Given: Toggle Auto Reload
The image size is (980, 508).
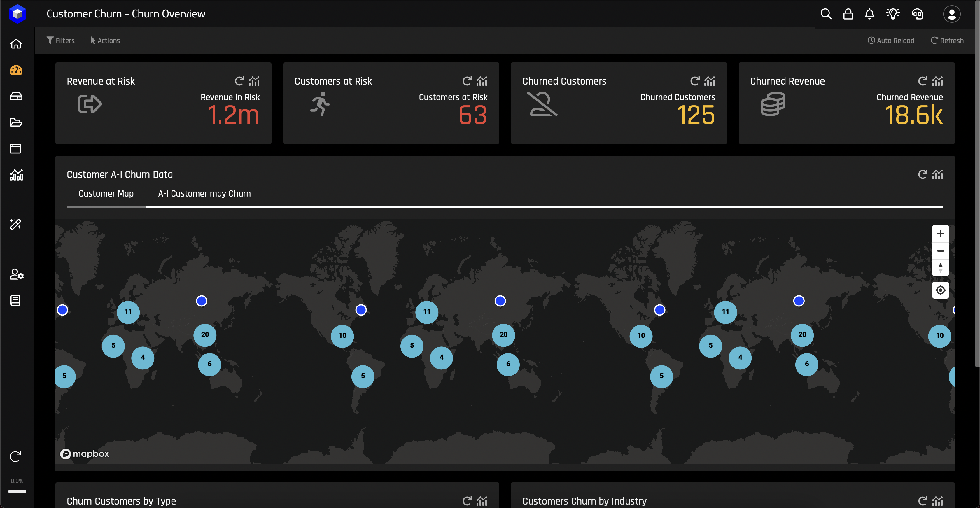Looking at the screenshot, I should tap(890, 40).
